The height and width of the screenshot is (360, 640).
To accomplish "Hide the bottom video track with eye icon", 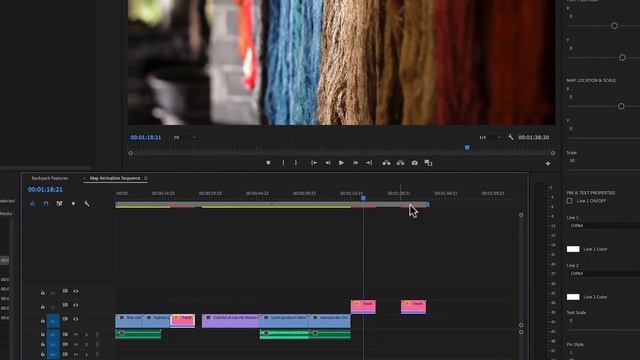I will pyautogui.click(x=76, y=319).
